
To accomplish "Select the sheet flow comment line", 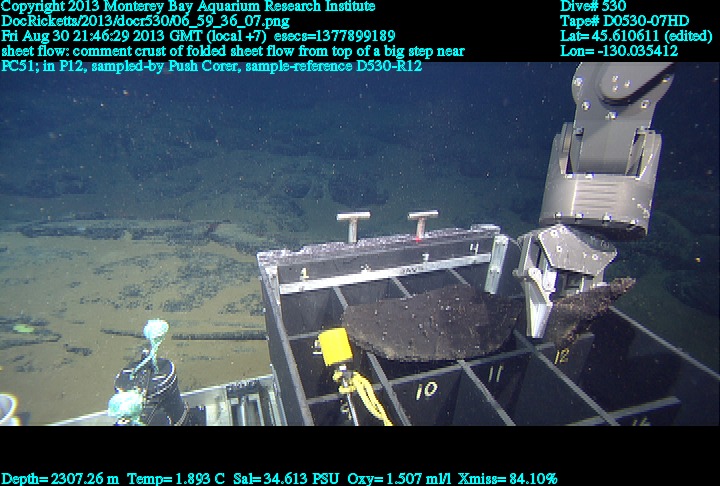I will [232, 51].
